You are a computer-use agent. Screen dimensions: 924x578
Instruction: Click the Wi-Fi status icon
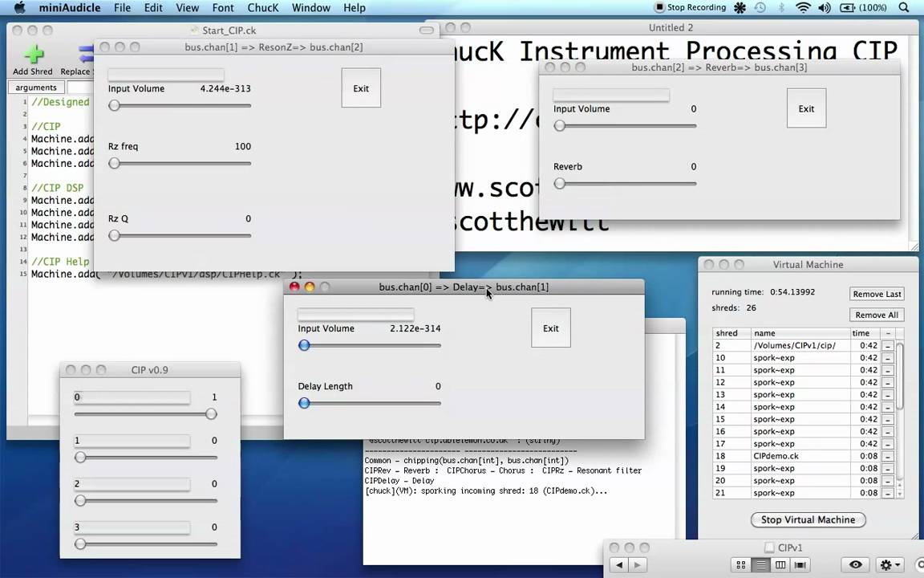coord(803,8)
